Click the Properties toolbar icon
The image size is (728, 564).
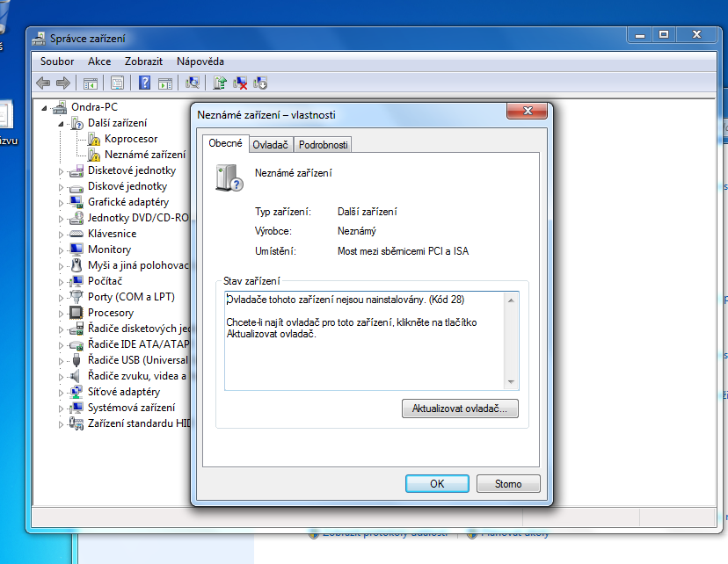(x=118, y=83)
